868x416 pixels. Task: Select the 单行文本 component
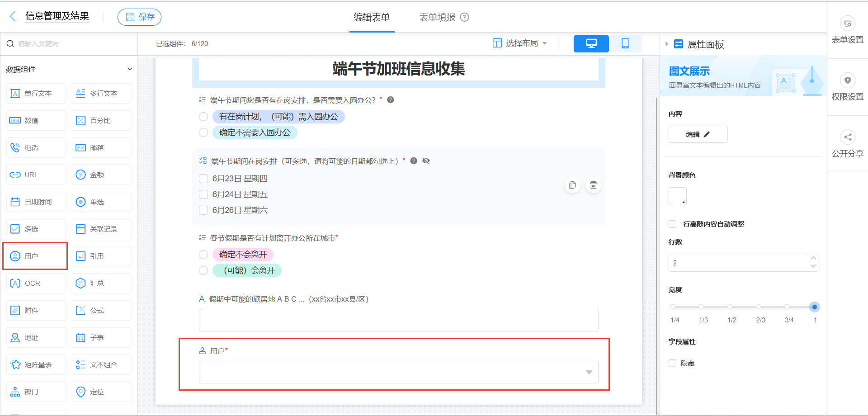click(36, 93)
